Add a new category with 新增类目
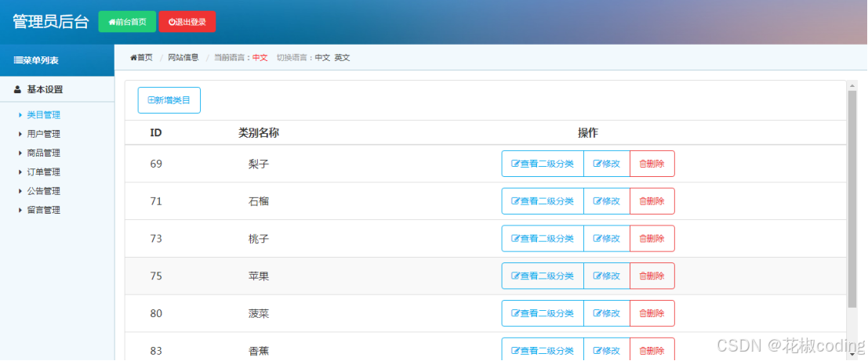This screenshot has height=361, width=868. point(169,100)
